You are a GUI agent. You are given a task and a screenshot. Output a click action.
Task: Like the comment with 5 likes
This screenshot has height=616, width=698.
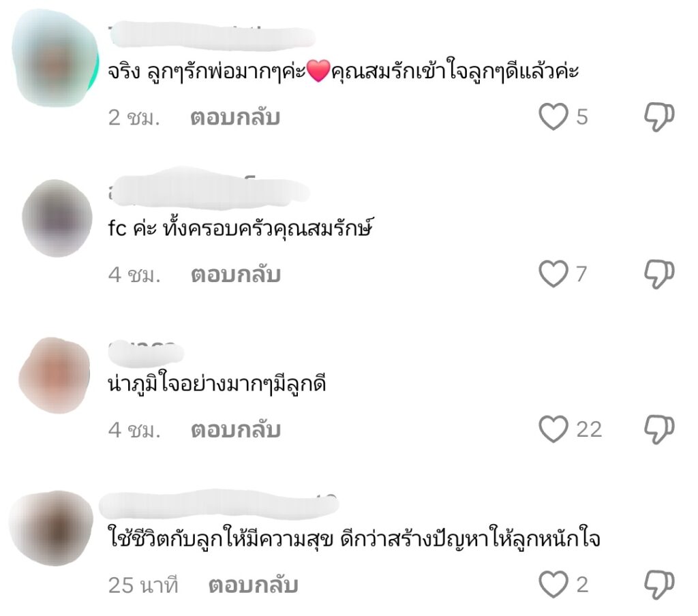[553, 117]
